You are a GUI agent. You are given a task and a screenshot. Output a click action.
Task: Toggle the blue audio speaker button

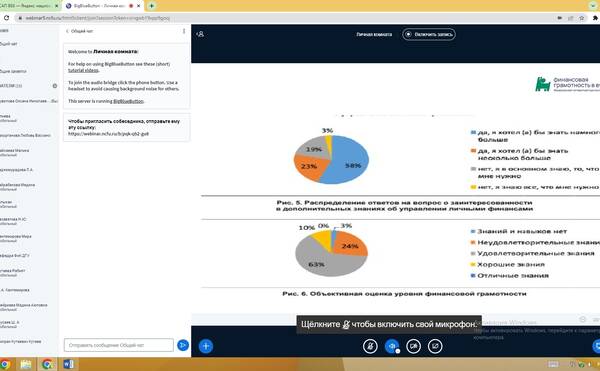tap(392, 346)
